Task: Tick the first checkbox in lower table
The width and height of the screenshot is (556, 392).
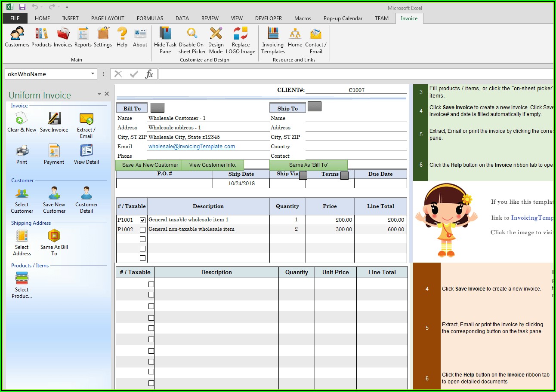Action: [x=151, y=284]
